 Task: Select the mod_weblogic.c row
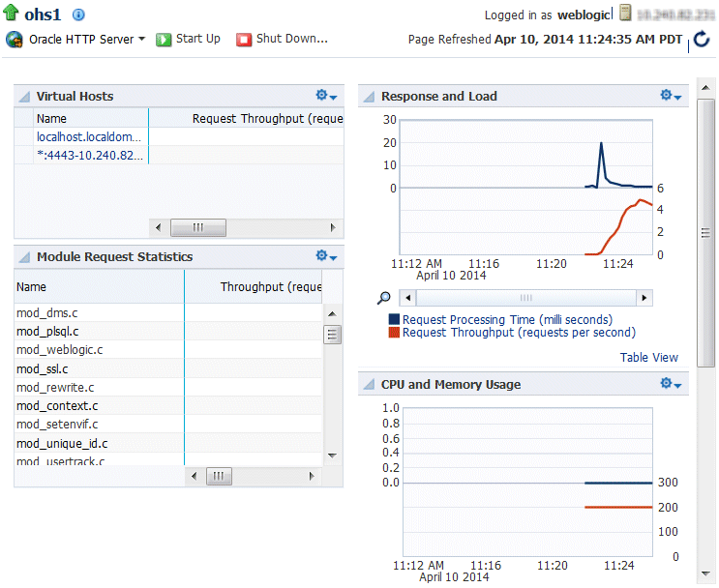[168, 350]
